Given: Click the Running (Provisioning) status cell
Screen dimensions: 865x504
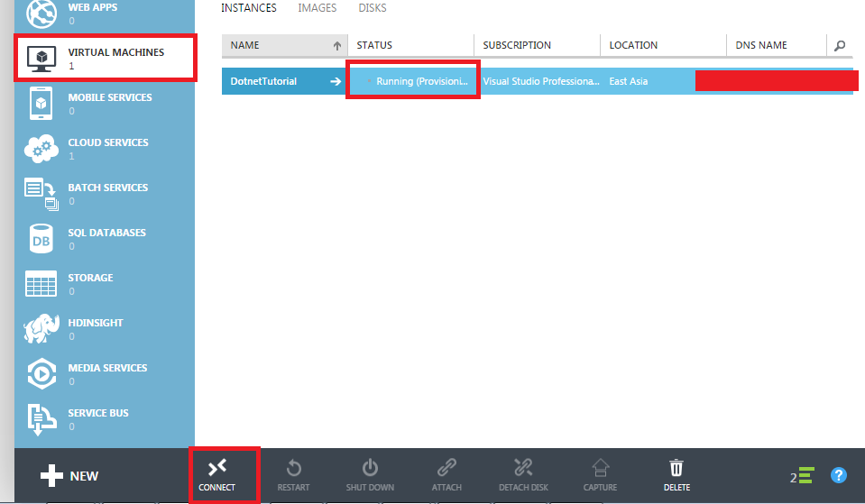Looking at the screenshot, I should pos(412,81).
